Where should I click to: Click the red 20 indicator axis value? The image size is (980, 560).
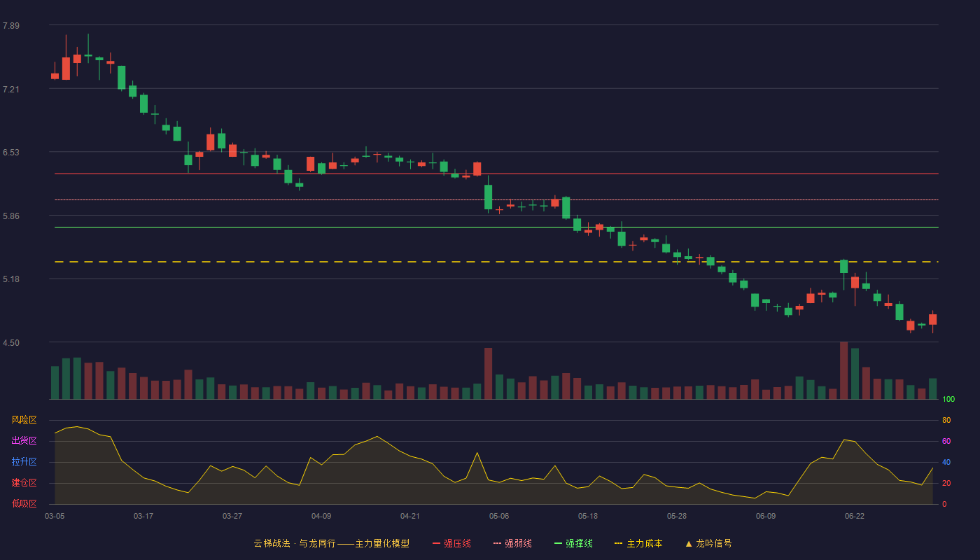(946, 483)
